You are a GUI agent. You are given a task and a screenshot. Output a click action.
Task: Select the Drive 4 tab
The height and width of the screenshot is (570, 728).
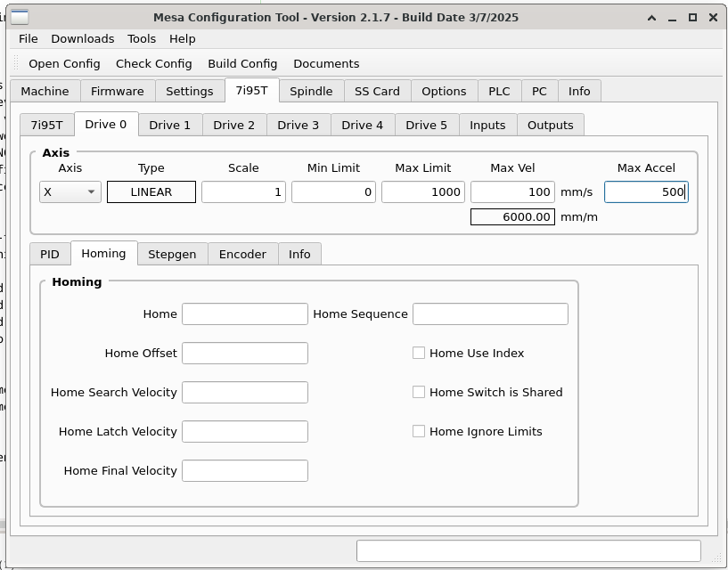point(362,125)
